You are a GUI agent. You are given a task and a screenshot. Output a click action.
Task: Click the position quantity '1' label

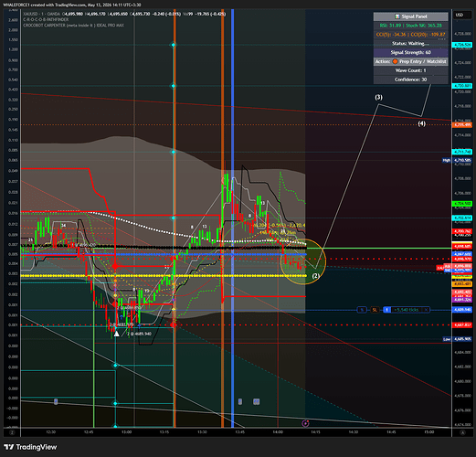point(386,310)
